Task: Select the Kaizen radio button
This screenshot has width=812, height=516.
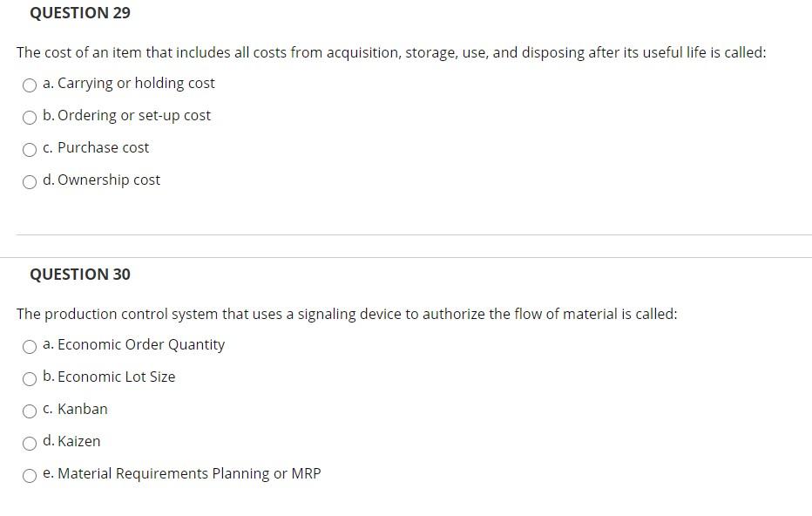Action: (30, 444)
